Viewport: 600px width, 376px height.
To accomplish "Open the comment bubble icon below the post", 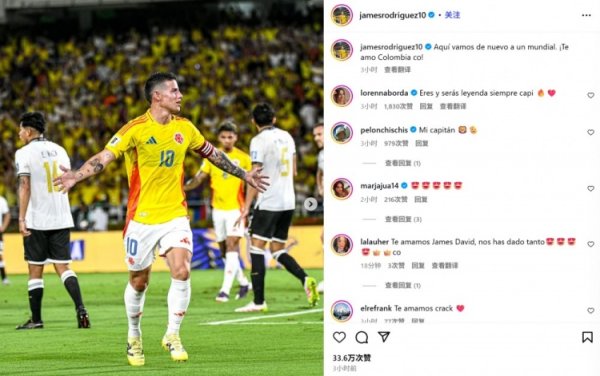I will [x=362, y=337].
